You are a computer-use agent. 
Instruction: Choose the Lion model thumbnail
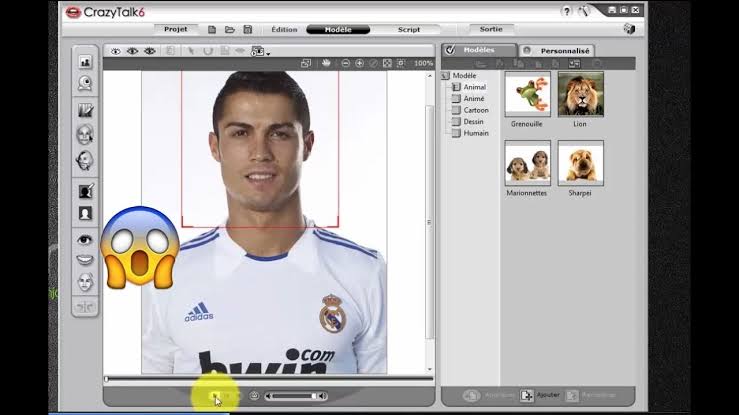click(581, 94)
